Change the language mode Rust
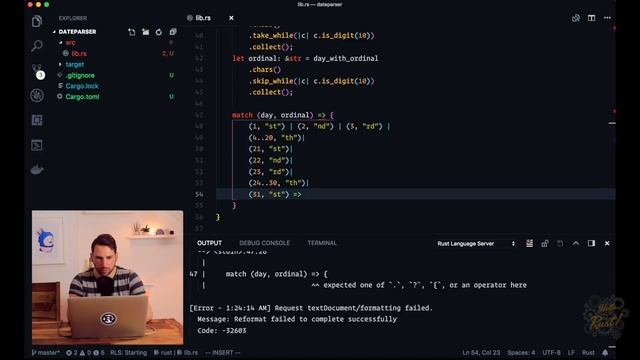640x360 pixels. [x=588, y=352]
